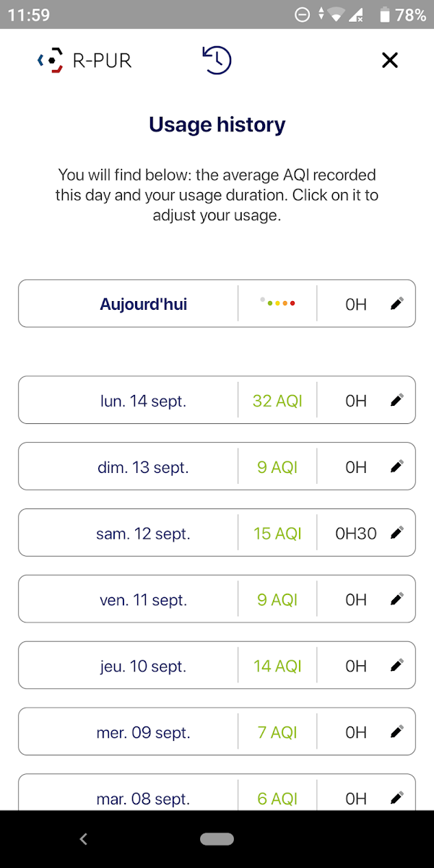Edit the 0H30 usage on sam. 12 sept.
Screen dimensions: 434x868
tap(396, 532)
